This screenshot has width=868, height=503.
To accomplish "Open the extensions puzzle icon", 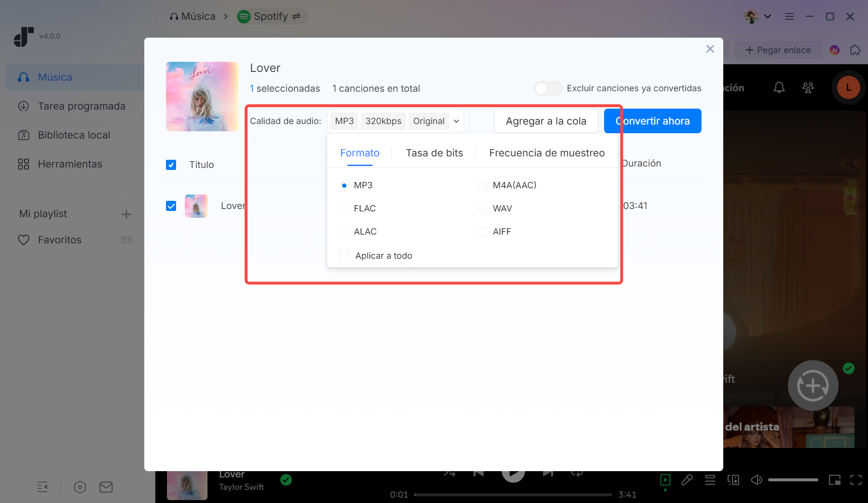I will coord(855,50).
